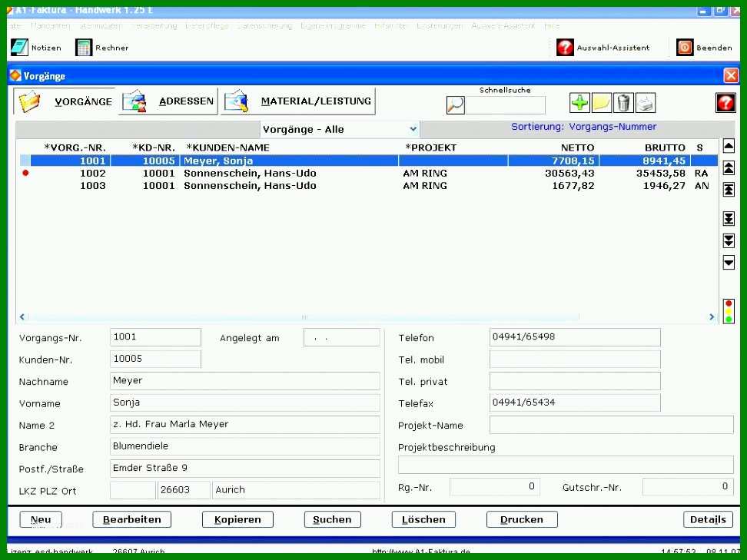Click the double down arrow page-down icon
This screenshot has width=747, height=560.
click(x=729, y=240)
